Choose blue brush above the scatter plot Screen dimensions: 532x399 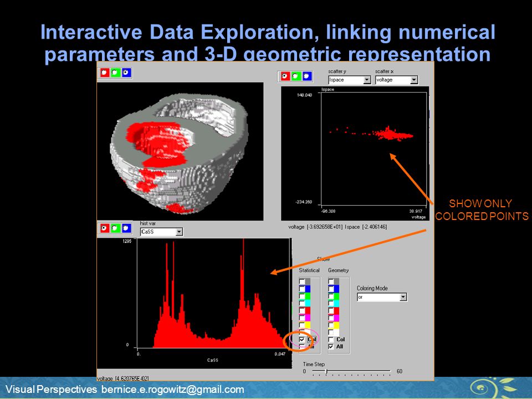[306, 76]
